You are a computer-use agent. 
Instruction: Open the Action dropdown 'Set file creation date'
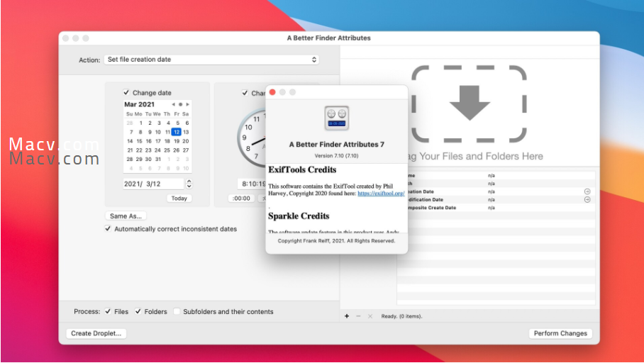coord(211,60)
